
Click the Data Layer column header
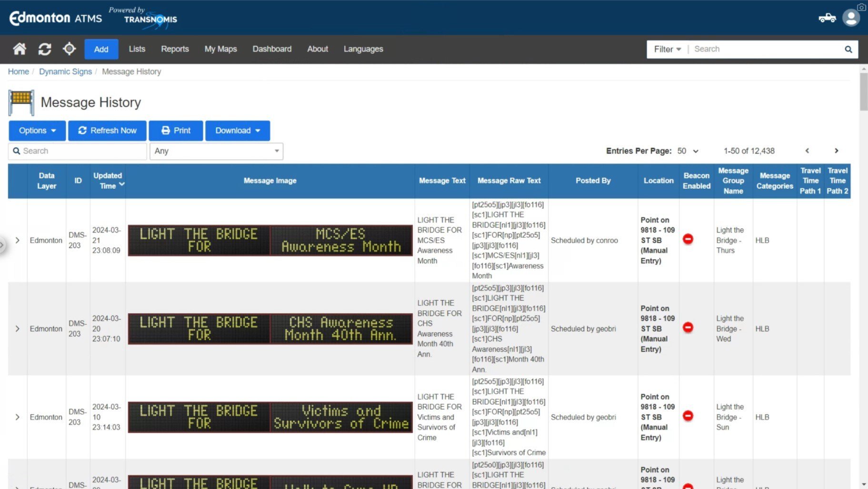click(x=47, y=181)
